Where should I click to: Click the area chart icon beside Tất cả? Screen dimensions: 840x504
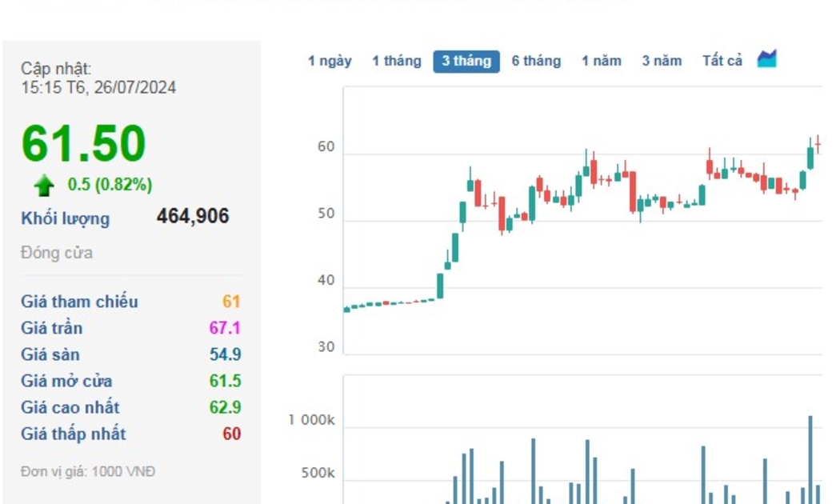coord(766,59)
